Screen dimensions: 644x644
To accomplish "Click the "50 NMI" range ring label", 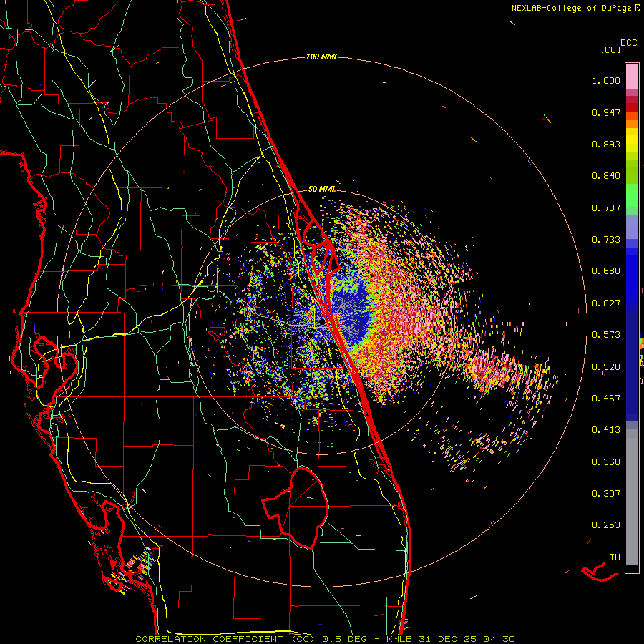I will (322, 190).
